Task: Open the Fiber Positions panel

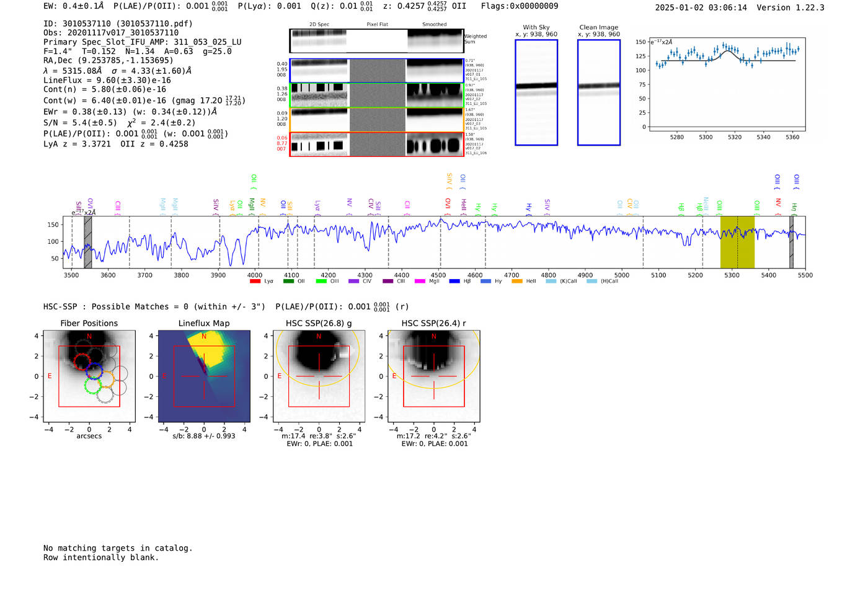Action: pos(89,376)
